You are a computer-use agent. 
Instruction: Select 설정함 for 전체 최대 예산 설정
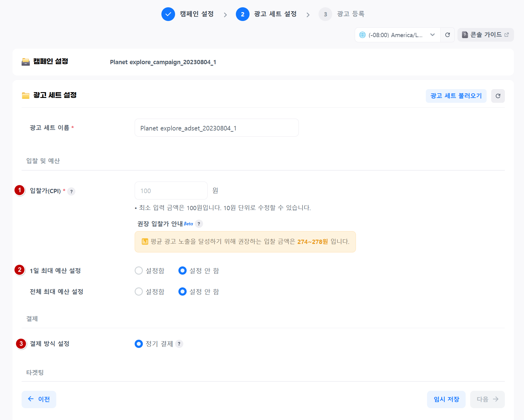click(139, 292)
